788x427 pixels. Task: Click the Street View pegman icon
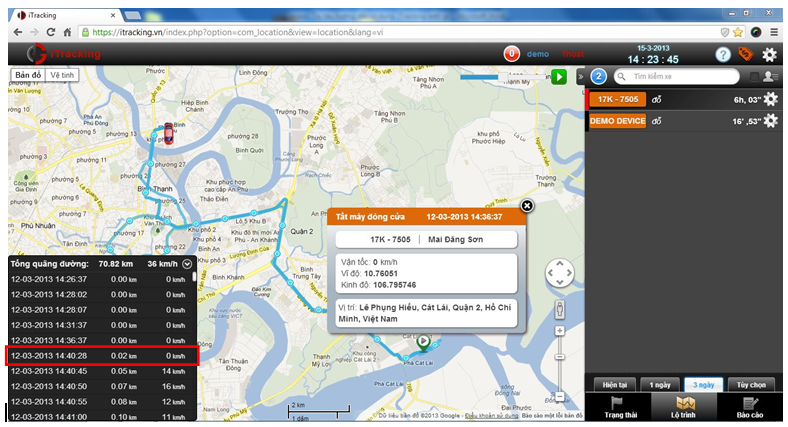pos(559,309)
